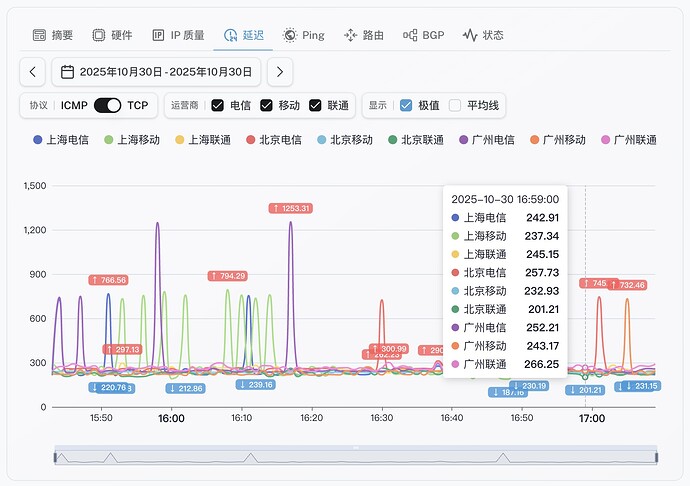Click the 硬件 chip icon
Viewport: 690px width, 486px height.
(x=98, y=35)
